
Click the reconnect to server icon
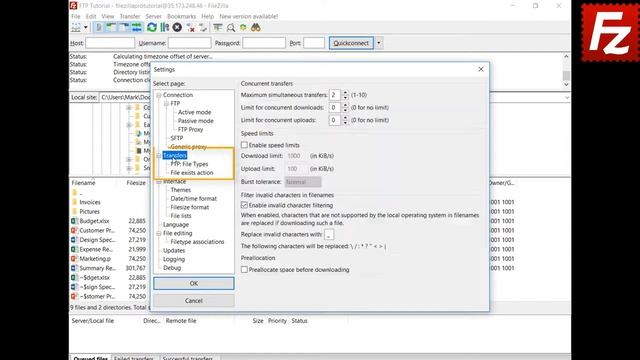pos(203,27)
